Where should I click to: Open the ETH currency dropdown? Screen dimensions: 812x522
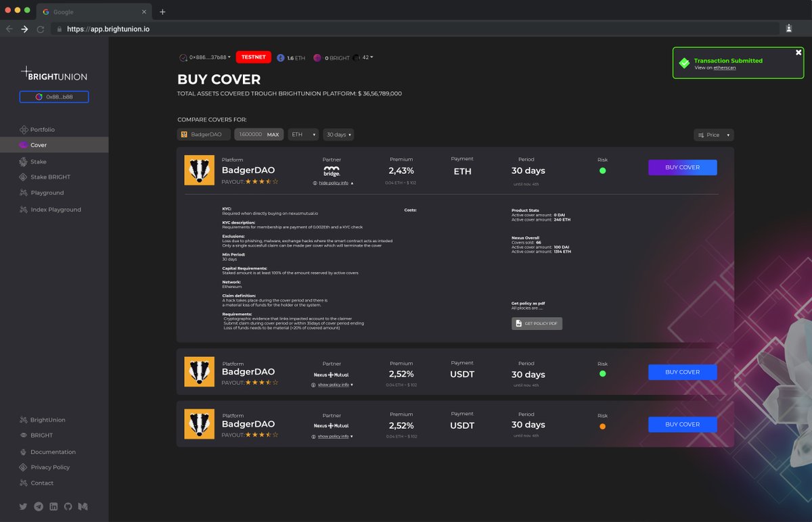point(303,135)
